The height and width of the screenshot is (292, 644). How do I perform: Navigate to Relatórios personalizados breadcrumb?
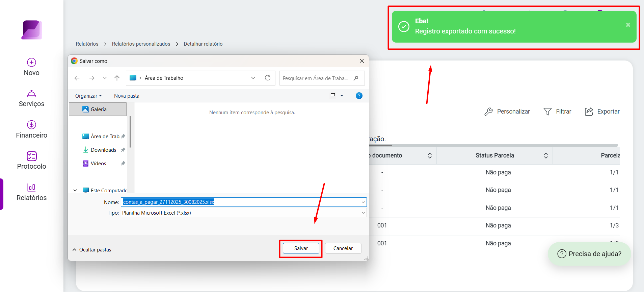[141, 44]
